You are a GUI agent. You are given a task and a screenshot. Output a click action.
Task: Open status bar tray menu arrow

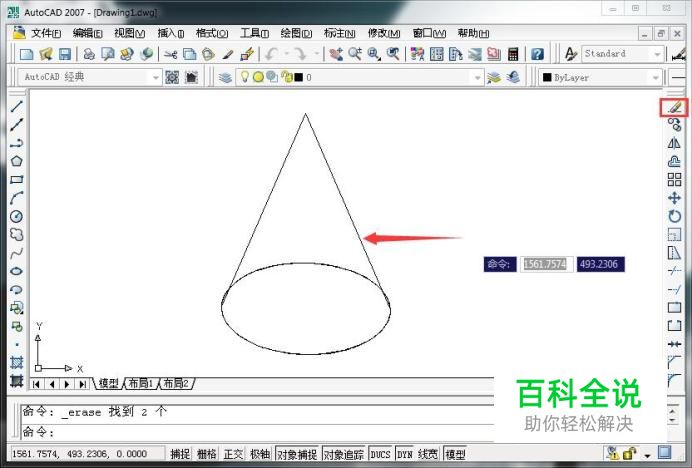point(647,455)
